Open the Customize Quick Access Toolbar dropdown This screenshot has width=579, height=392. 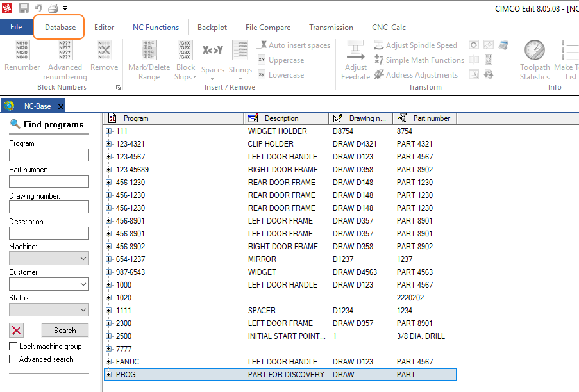pyautogui.click(x=65, y=8)
